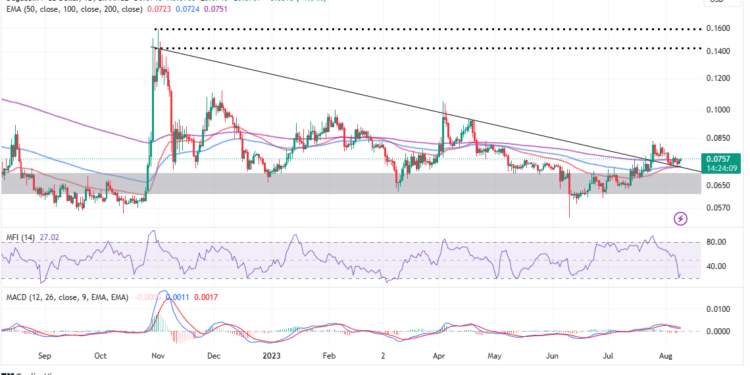The height and width of the screenshot is (375, 750).
Task: Click the Jun label on time axis
Action: click(x=552, y=356)
